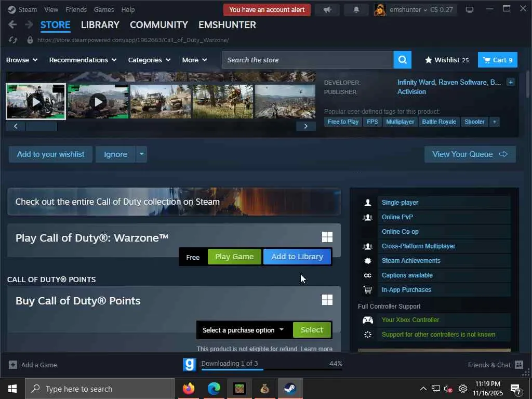Viewport: 532px width, 399px height.
Task: Switch to the COMMUNITY tab
Action: [x=159, y=25]
